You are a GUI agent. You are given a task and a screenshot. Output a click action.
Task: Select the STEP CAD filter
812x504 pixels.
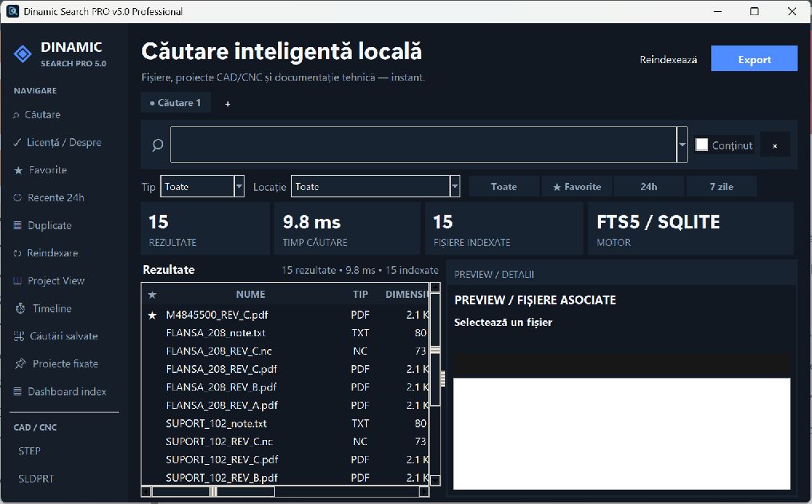(30, 451)
